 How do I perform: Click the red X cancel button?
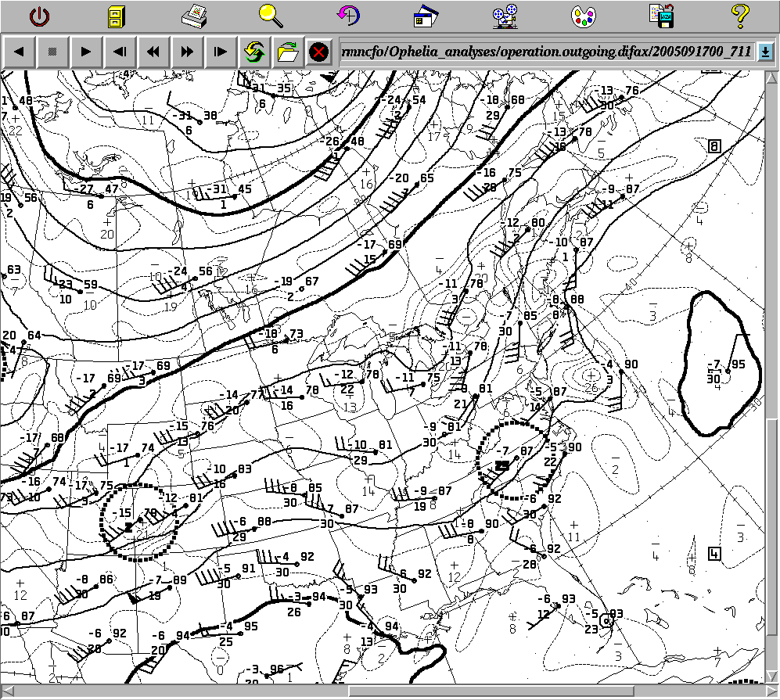coord(318,52)
